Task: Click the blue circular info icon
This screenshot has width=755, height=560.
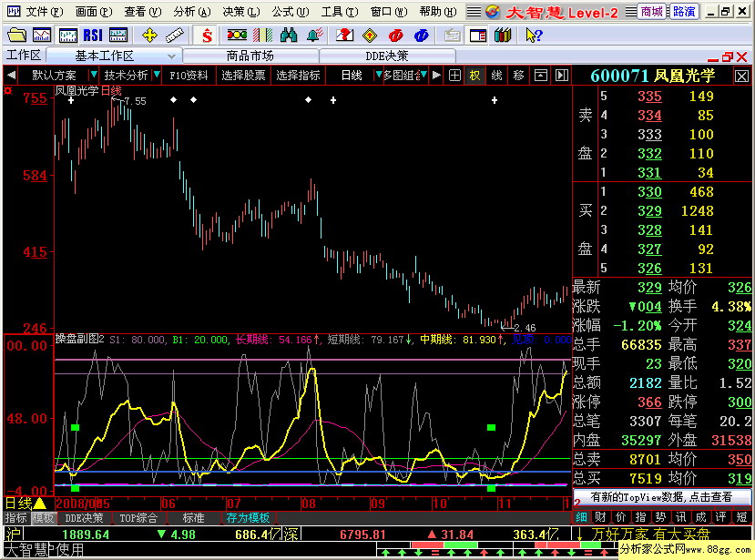Action: tap(422, 36)
